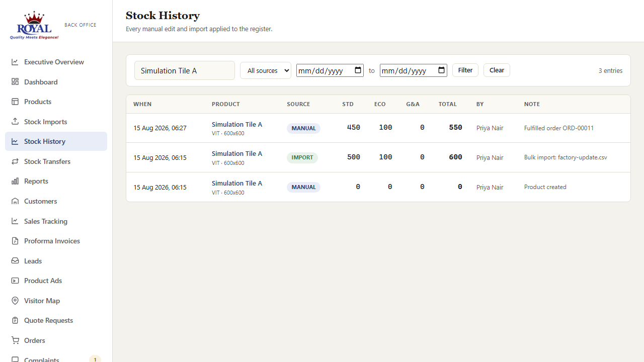Open Product Ads section
The height and width of the screenshot is (362, 644).
(x=56, y=281)
